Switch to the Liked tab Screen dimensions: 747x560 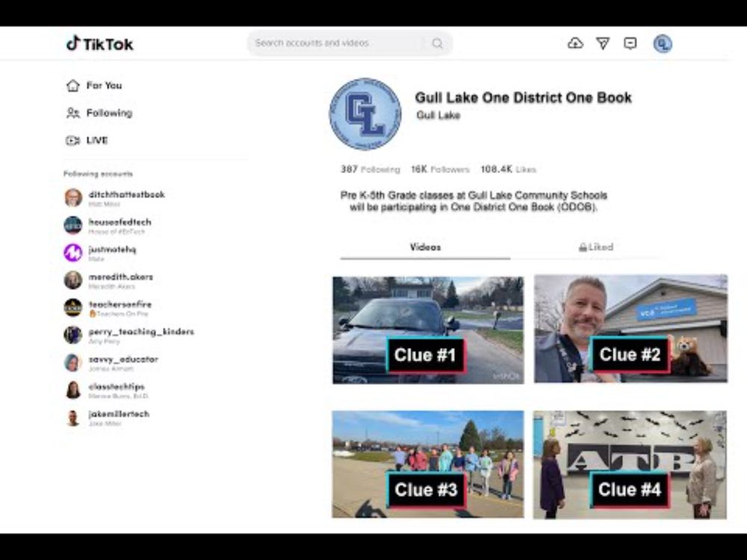[x=595, y=247]
